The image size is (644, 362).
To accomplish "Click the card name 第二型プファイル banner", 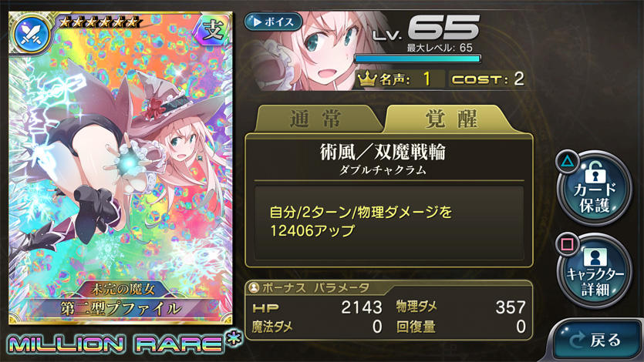I will point(121,308).
